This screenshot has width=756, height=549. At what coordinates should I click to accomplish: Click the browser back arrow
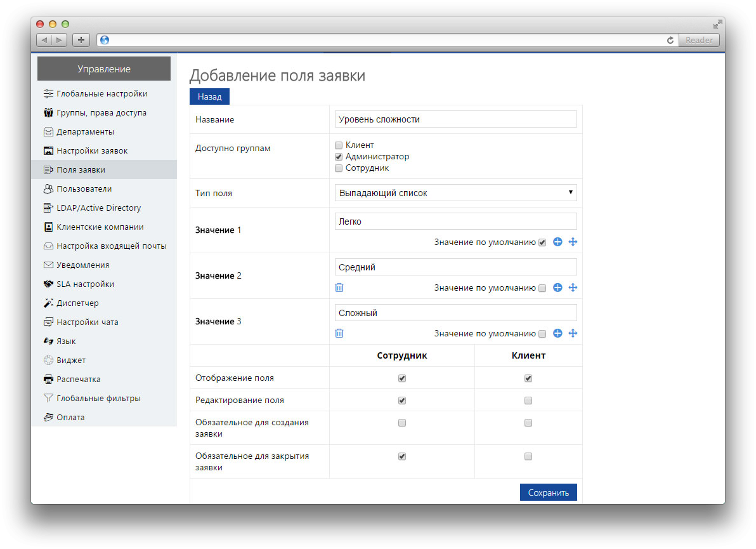44,40
